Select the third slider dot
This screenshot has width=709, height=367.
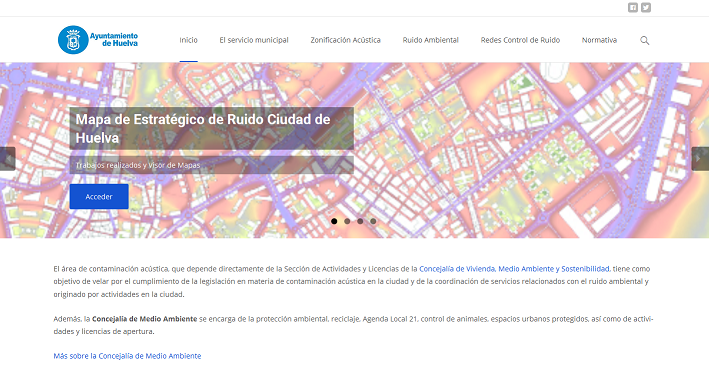tap(360, 221)
